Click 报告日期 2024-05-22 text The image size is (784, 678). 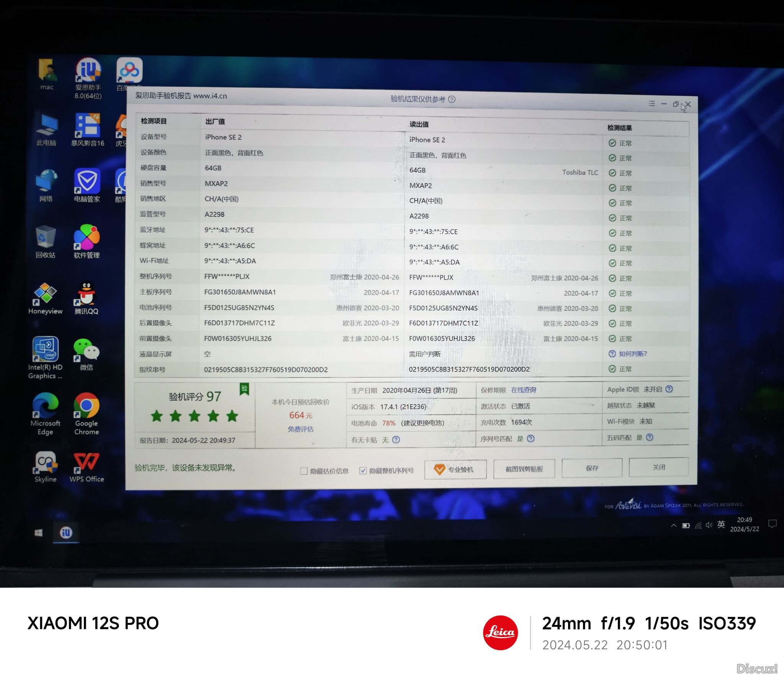tap(188, 440)
